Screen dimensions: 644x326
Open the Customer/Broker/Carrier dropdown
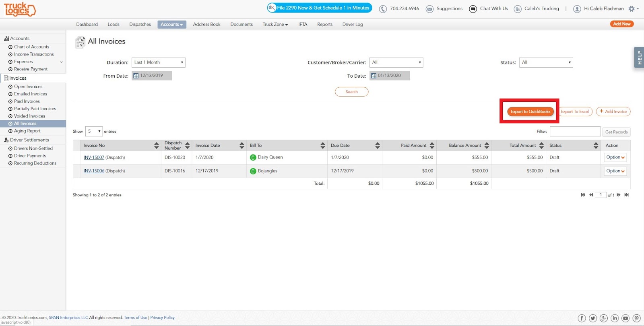396,62
